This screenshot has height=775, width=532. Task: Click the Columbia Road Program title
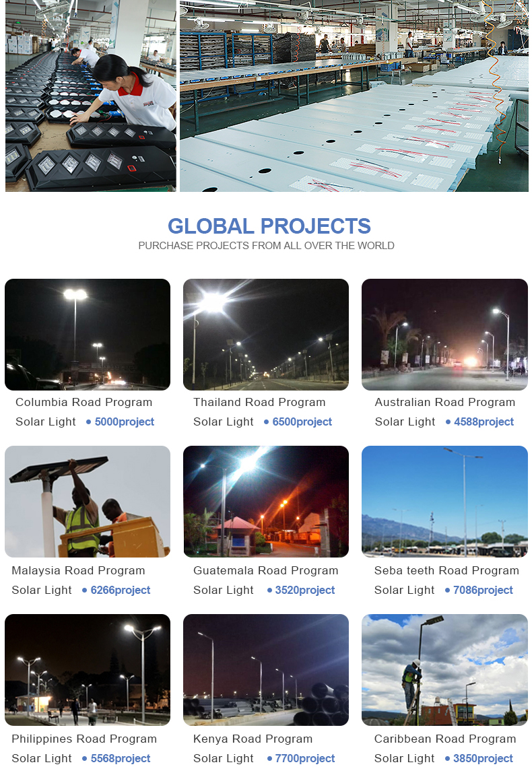(84, 403)
